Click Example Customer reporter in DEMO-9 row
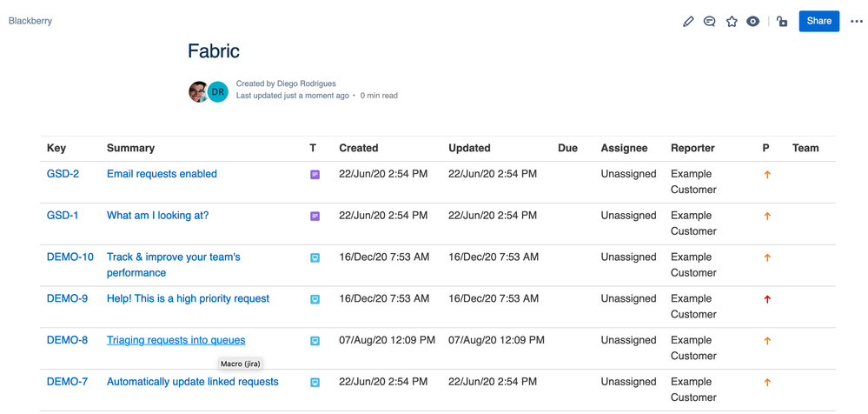Image resolution: width=868 pixels, height=414 pixels. 693,306
